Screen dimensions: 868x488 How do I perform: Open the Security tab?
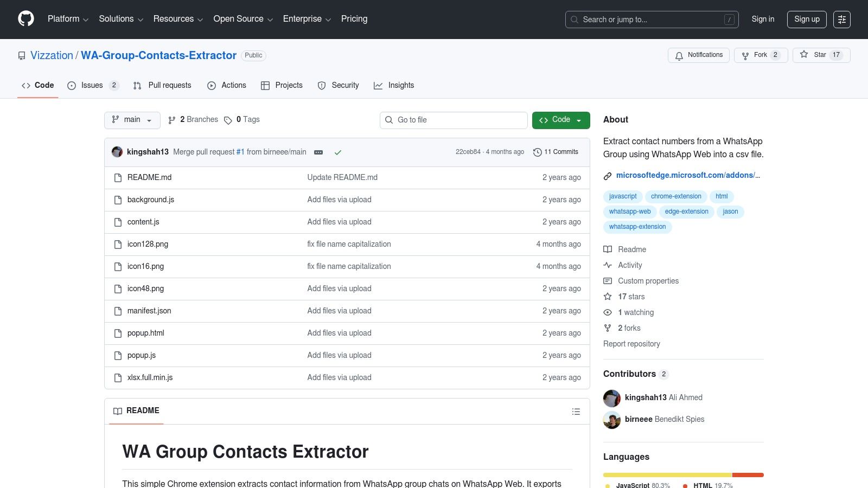pos(345,85)
